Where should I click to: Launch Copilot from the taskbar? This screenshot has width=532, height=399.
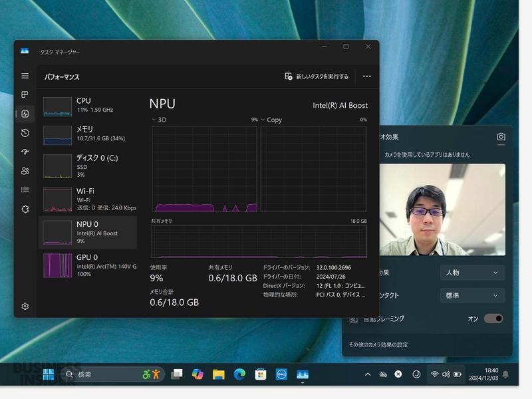pos(198,374)
